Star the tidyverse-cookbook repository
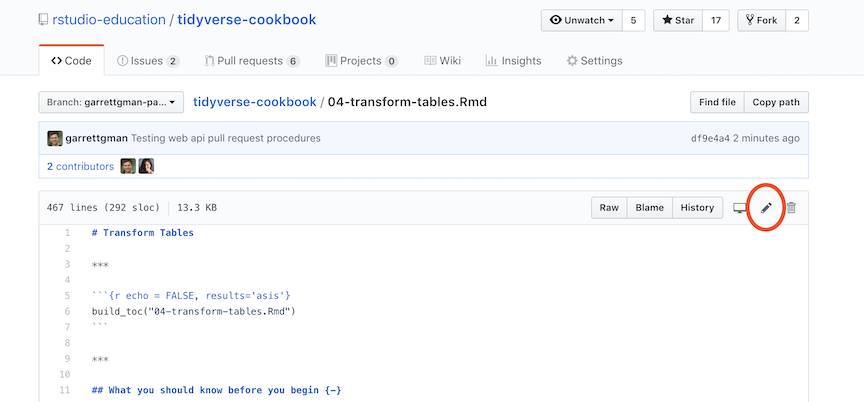Screen dimensions: 864x402 click(x=677, y=20)
